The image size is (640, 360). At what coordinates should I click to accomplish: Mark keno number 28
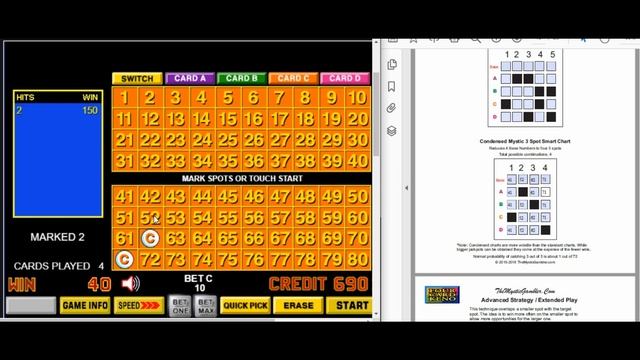(x=305, y=140)
